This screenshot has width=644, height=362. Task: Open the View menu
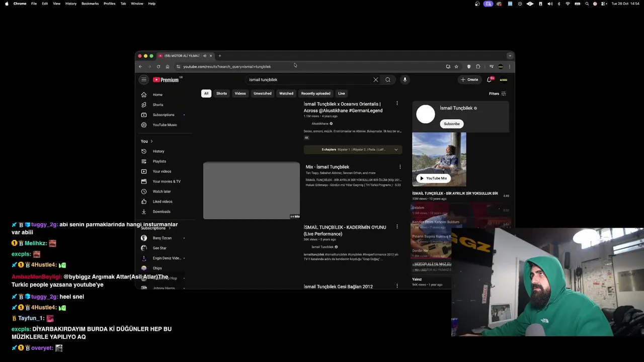[x=56, y=4]
